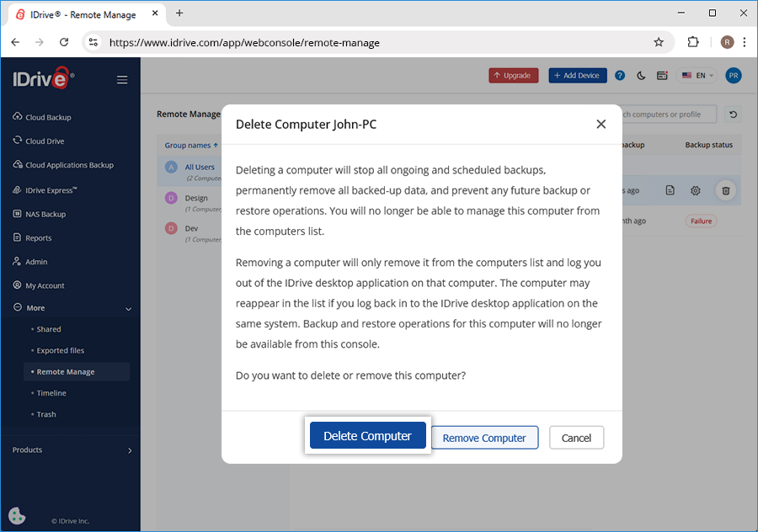Toggle dark mode moon icon
Image resolution: width=758 pixels, height=532 pixels.
(641, 76)
